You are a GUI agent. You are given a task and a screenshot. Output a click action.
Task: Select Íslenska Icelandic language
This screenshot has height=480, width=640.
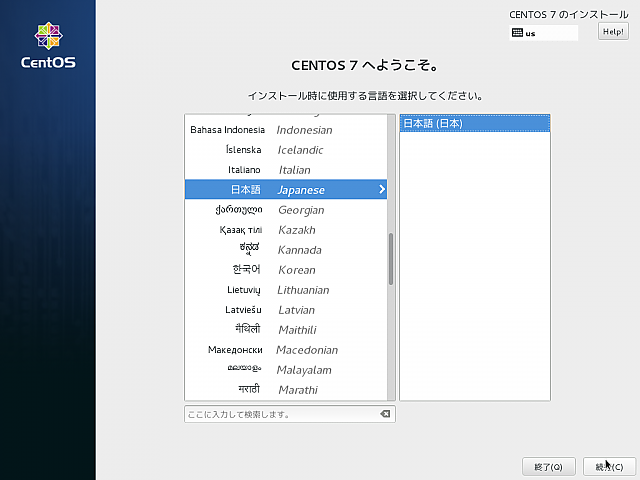point(286,150)
